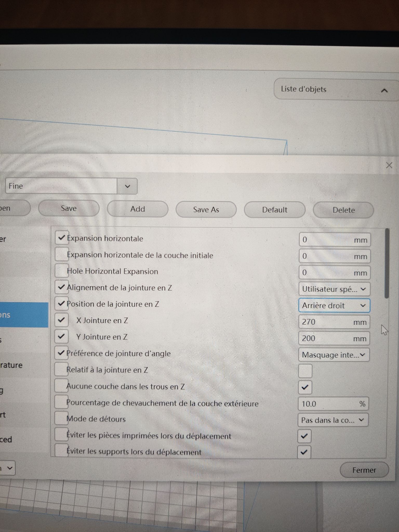Image resolution: width=399 pixels, height=532 pixels.
Task: Click the Aucune couche dans les trous en Z label
Action: tap(125, 387)
